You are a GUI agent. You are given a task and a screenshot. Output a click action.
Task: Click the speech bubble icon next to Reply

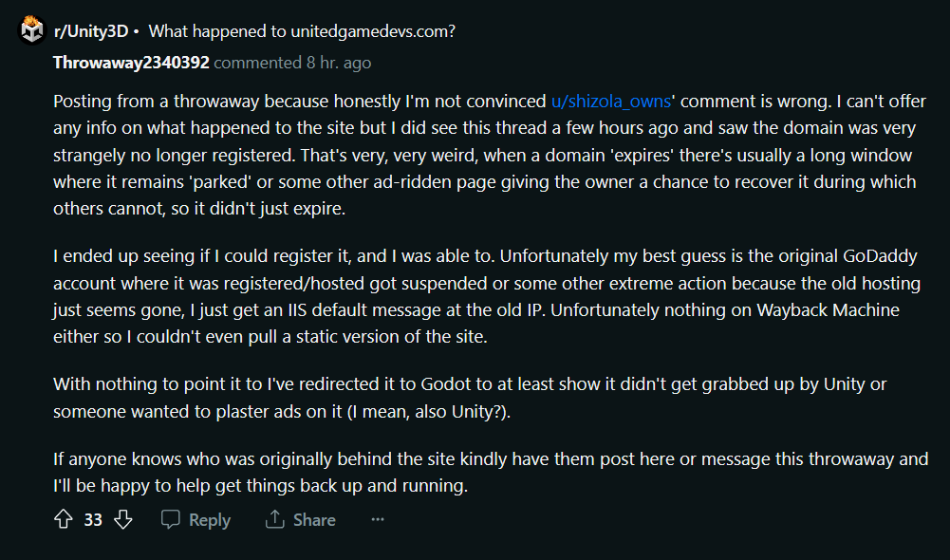click(x=172, y=519)
